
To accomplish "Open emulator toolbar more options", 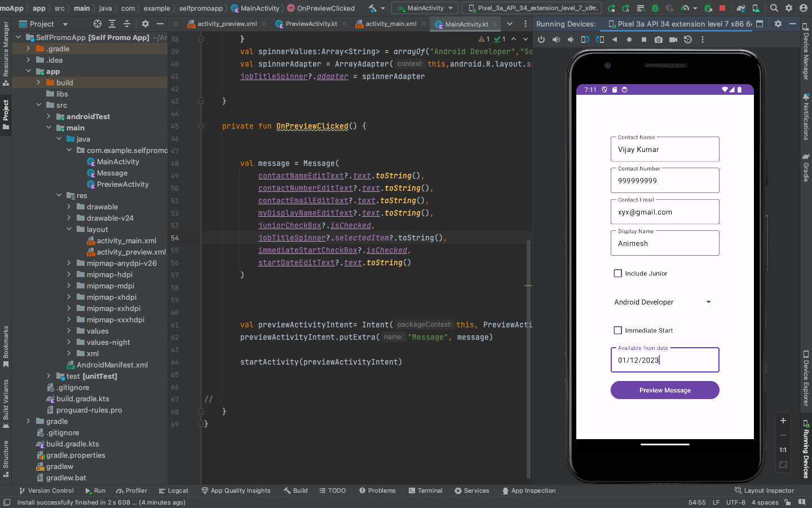I will [703, 40].
